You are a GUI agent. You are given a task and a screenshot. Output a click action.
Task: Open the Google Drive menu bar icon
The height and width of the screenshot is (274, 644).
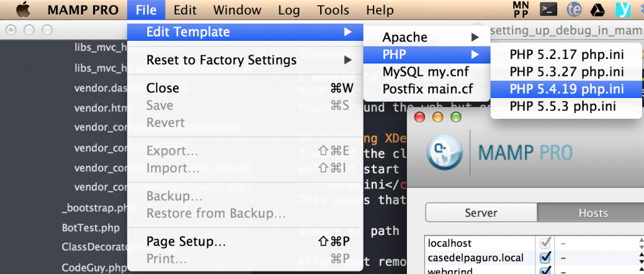597,10
